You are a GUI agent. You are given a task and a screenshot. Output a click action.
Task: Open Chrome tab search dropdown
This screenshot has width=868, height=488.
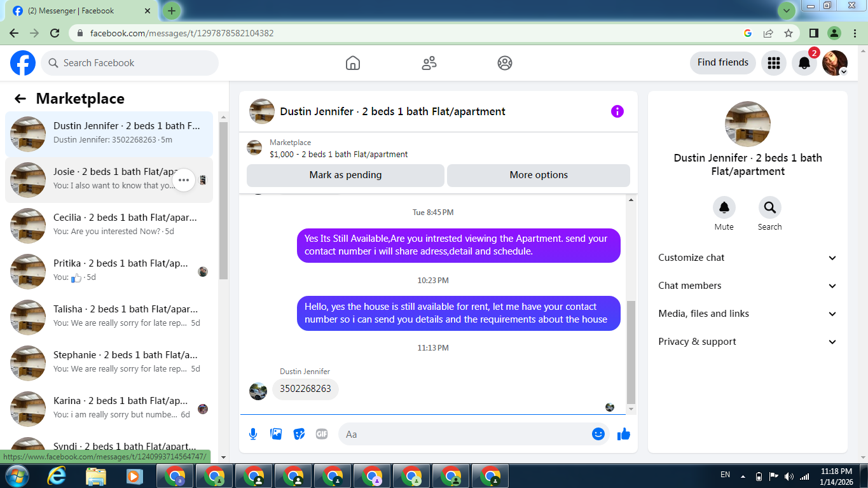787,11
